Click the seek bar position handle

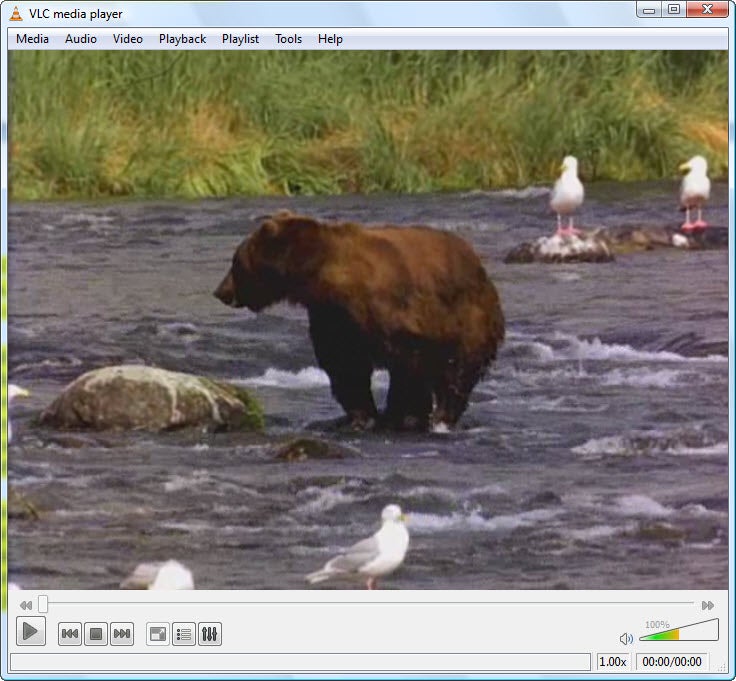(43, 604)
